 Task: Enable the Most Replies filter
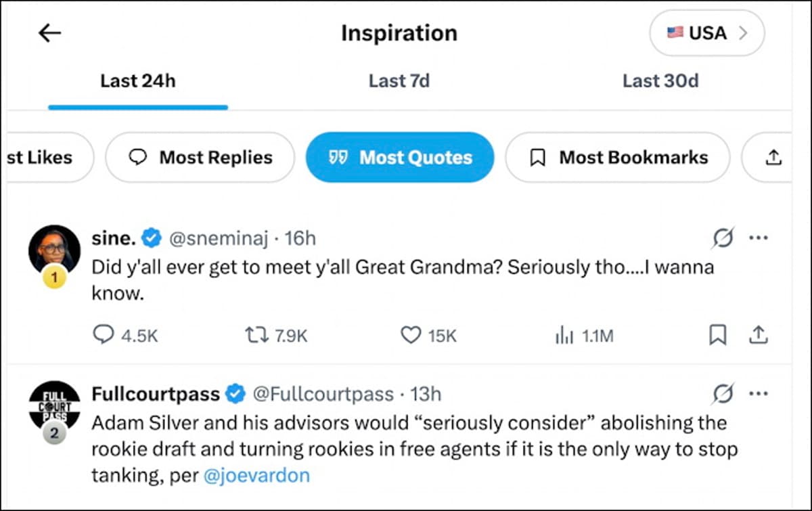pyautogui.click(x=200, y=157)
